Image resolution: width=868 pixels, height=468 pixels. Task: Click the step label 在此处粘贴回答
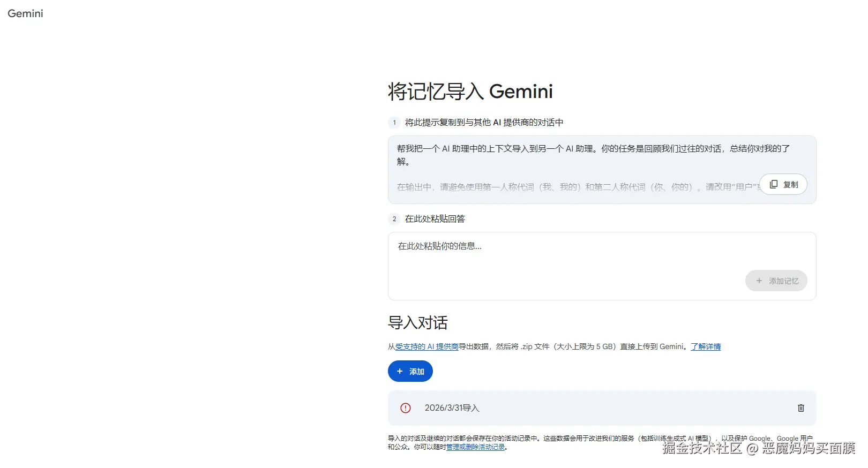(435, 219)
